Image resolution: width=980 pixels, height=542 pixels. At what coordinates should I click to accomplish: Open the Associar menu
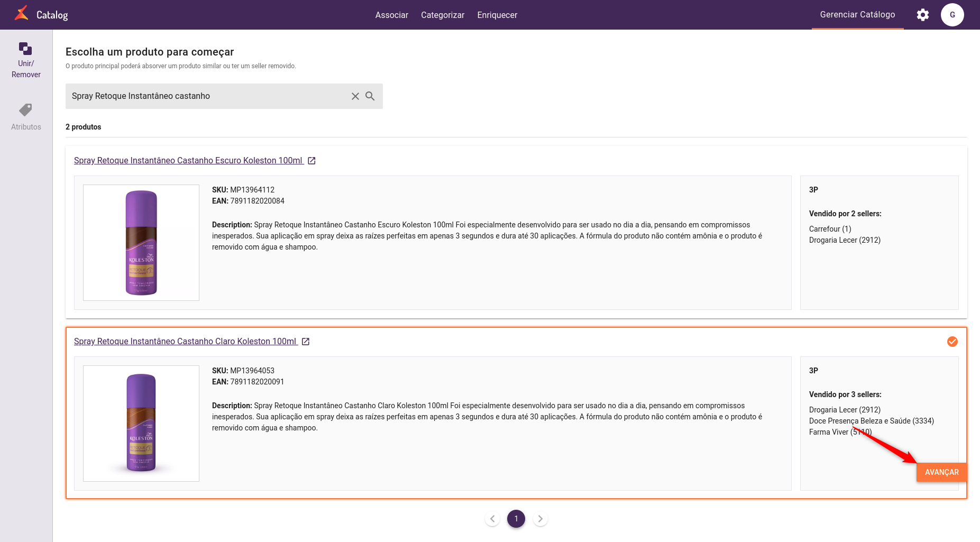392,15
